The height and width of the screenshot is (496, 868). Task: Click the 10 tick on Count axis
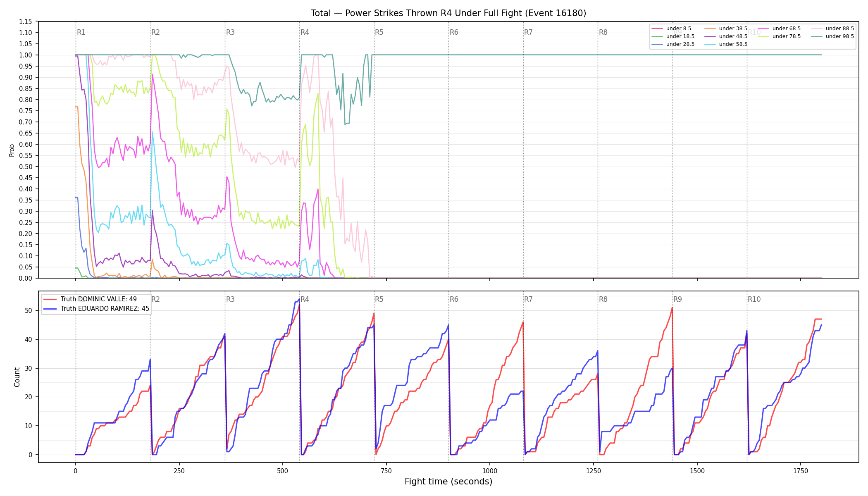(x=29, y=426)
